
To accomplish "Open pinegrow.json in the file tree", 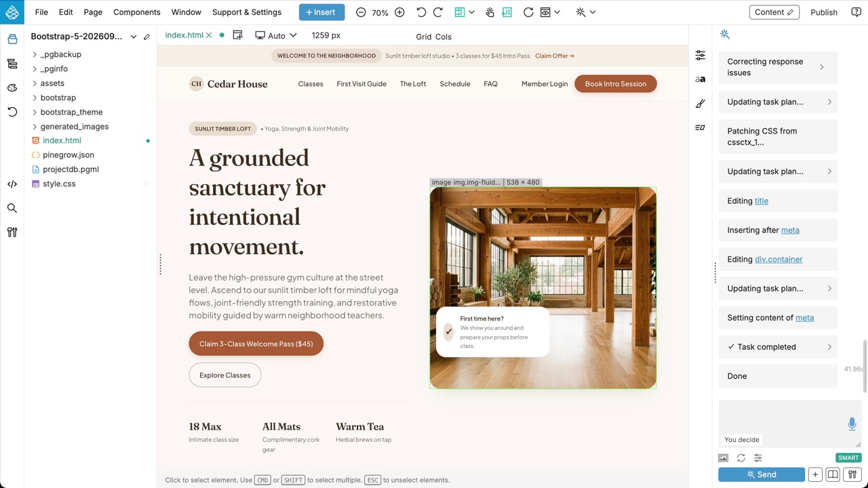I will point(68,155).
